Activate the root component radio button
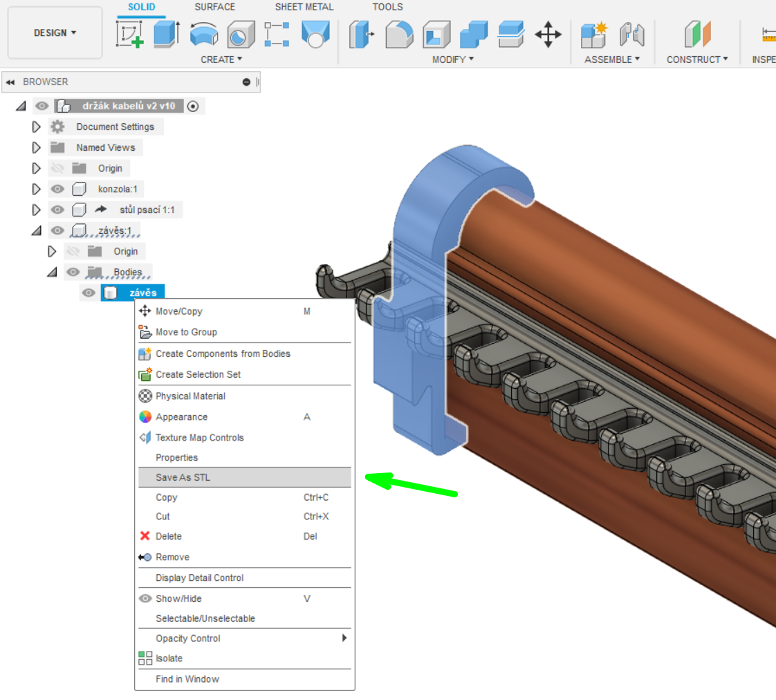The image size is (776, 700). [193, 106]
